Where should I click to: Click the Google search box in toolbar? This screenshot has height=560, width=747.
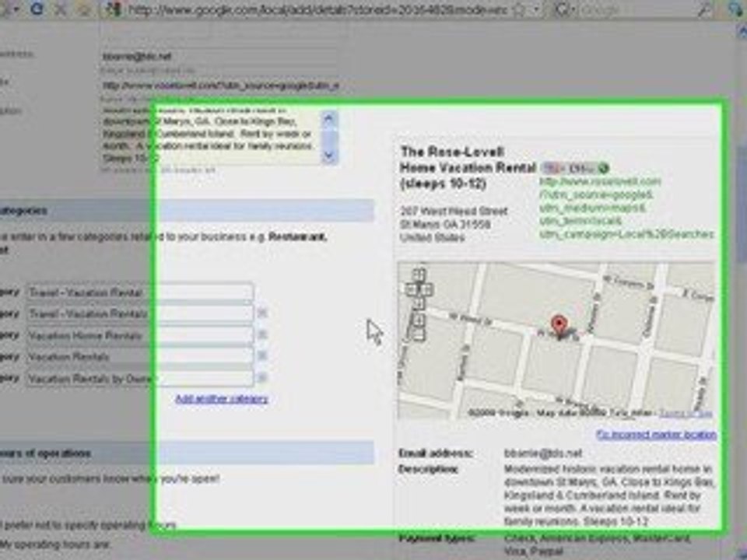click(x=636, y=9)
